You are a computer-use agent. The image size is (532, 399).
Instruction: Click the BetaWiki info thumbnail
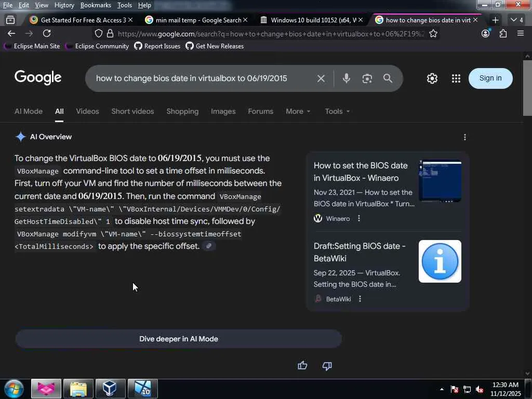click(440, 261)
